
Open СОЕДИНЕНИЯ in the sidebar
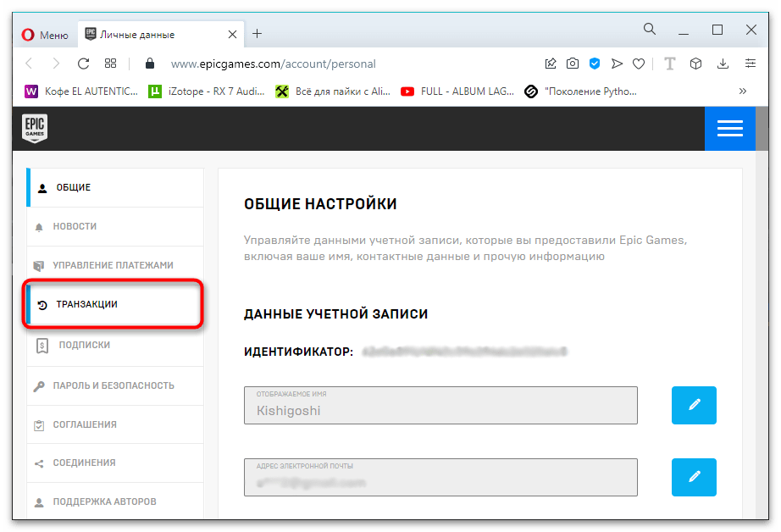tap(115, 463)
